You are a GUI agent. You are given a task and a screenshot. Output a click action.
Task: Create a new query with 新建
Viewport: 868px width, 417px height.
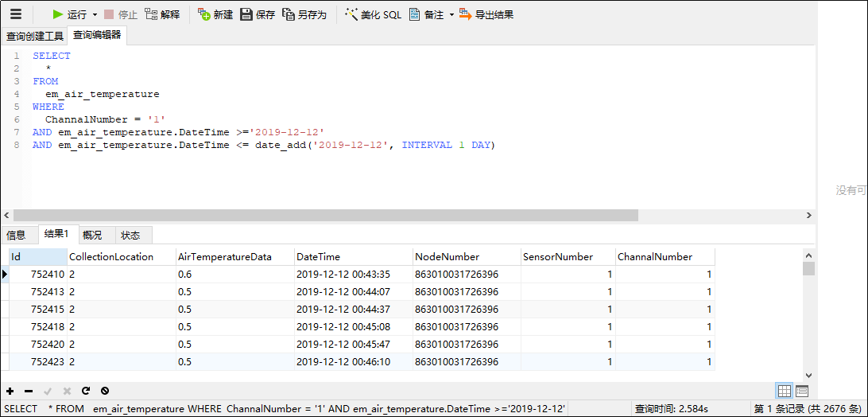pyautogui.click(x=215, y=15)
